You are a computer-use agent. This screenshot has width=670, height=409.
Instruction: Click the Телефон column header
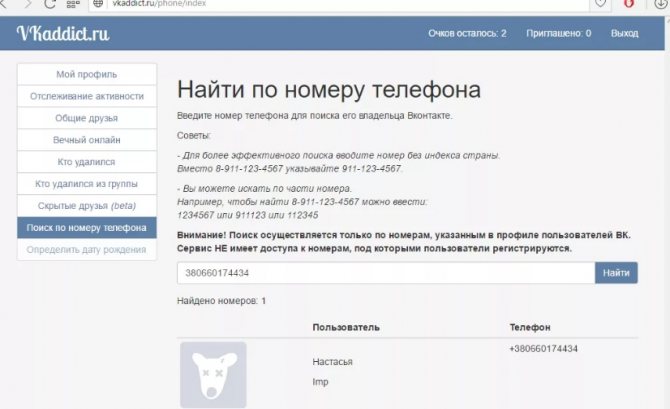pos(530,327)
